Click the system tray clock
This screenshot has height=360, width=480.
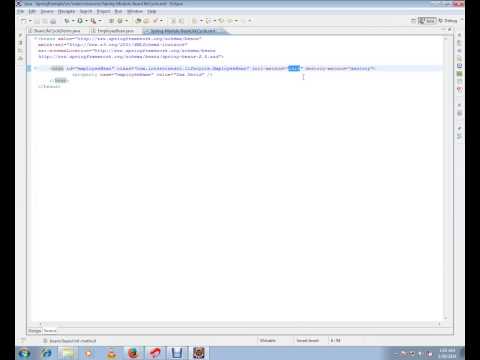447,353
